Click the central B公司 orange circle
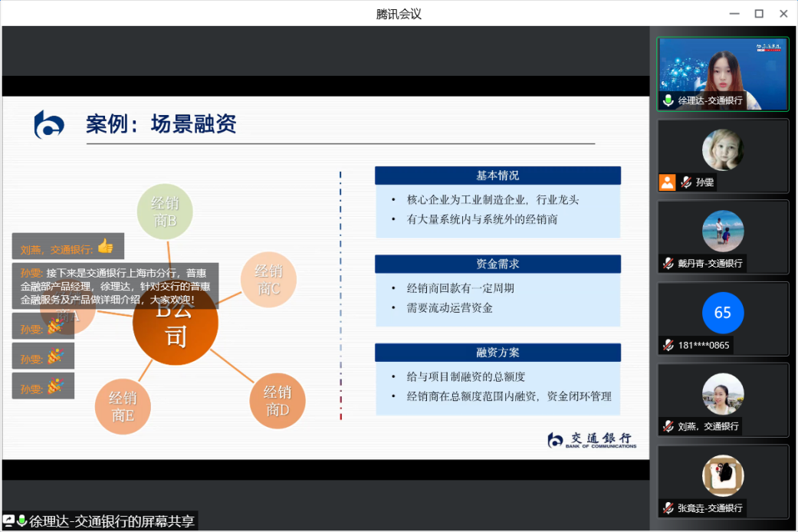This screenshot has height=532, width=798. (176, 323)
